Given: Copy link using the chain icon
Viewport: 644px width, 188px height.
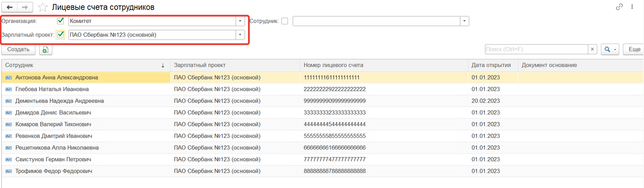Looking at the screenshot, I should click(619, 7).
